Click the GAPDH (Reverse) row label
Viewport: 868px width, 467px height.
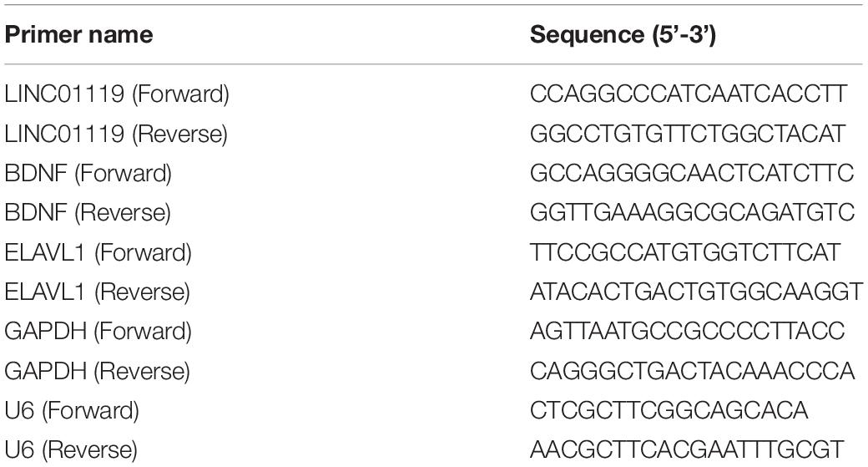pyautogui.click(x=97, y=371)
